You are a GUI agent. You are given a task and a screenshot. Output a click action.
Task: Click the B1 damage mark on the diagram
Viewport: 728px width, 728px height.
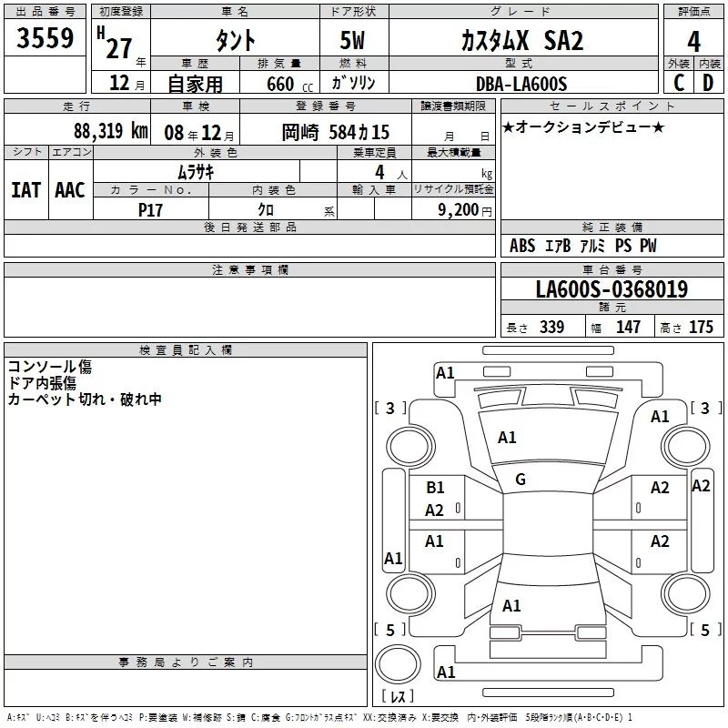click(435, 488)
